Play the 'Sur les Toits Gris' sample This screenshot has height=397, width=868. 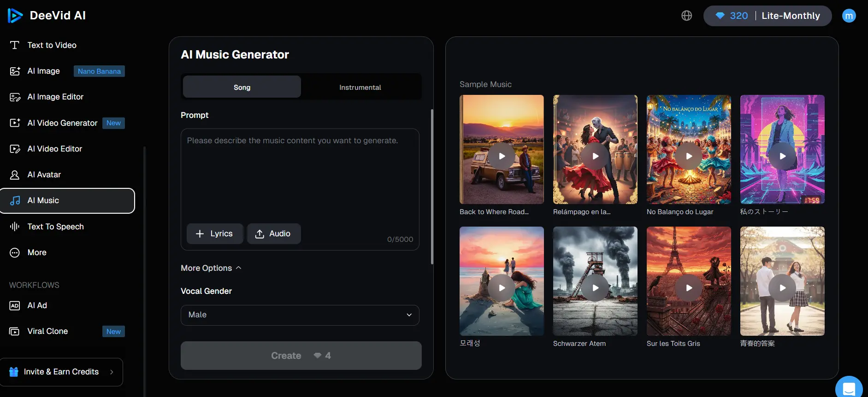[689, 288]
